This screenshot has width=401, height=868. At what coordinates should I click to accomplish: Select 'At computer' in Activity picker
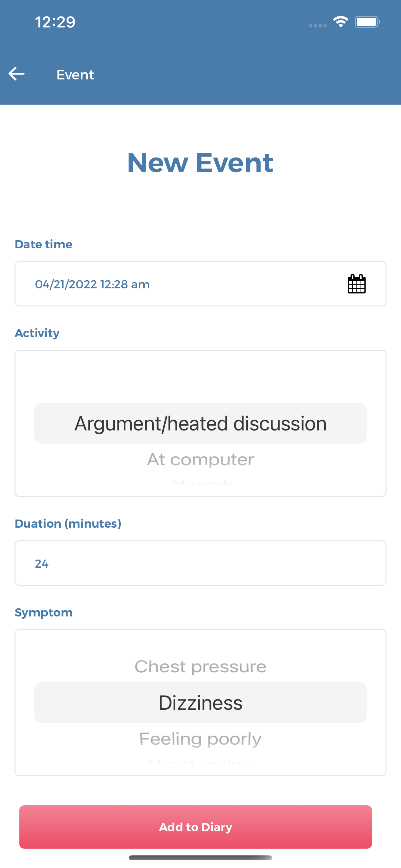200,460
